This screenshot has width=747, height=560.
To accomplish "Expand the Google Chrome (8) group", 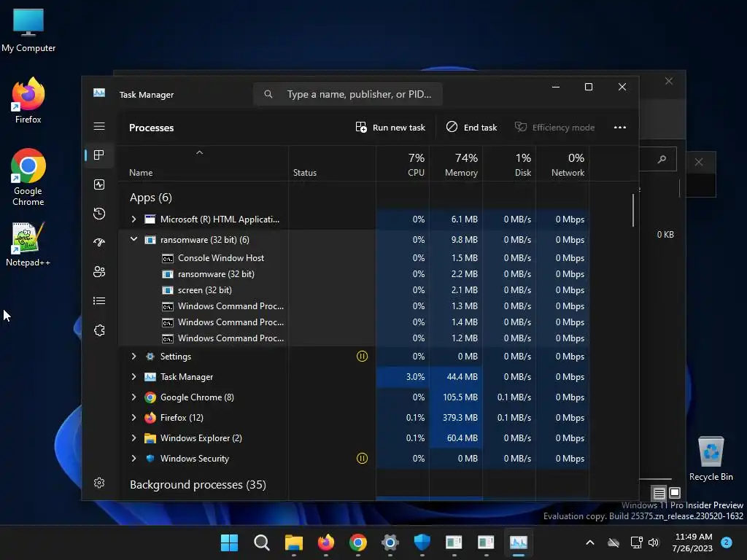I will (134, 397).
